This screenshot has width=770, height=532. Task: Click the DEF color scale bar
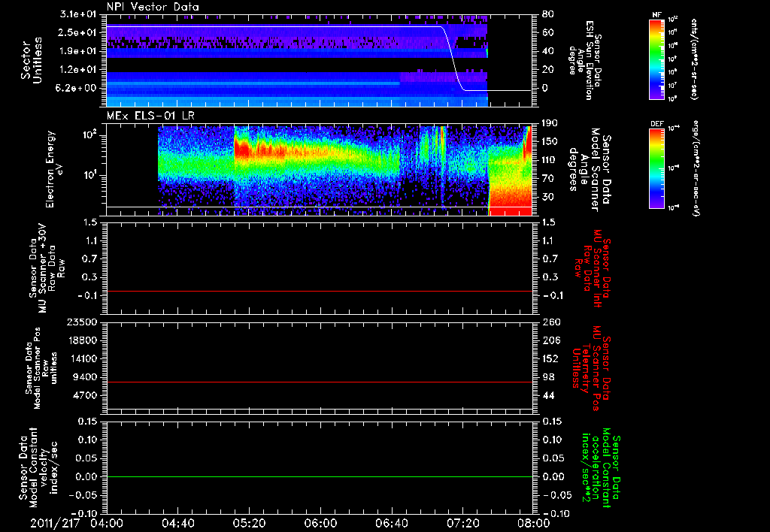657,168
